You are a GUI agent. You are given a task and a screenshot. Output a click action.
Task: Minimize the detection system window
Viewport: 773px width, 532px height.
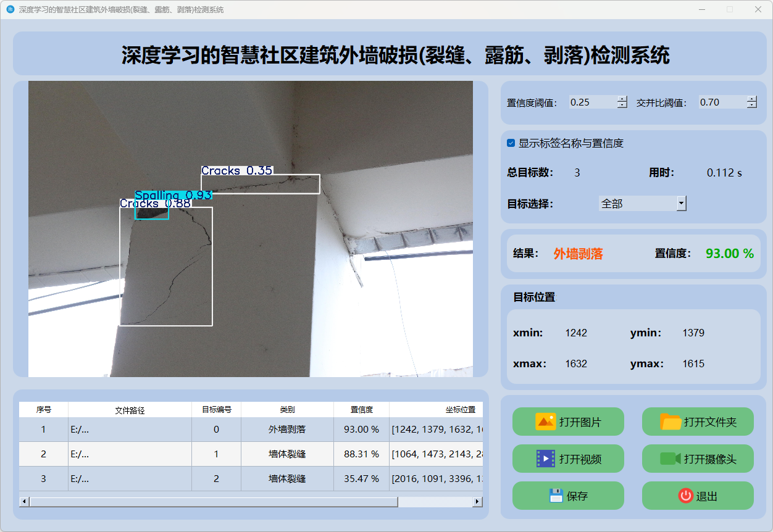[701, 9]
